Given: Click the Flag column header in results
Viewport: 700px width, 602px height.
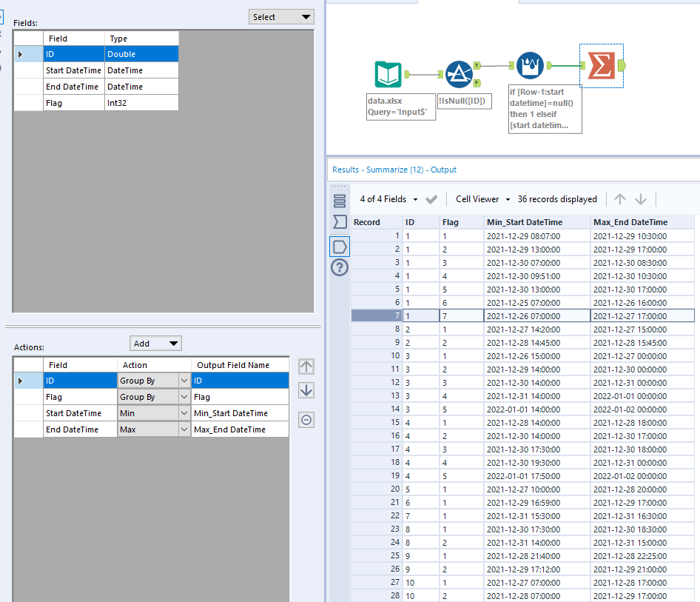Looking at the screenshot, I should tap(462, 222).
